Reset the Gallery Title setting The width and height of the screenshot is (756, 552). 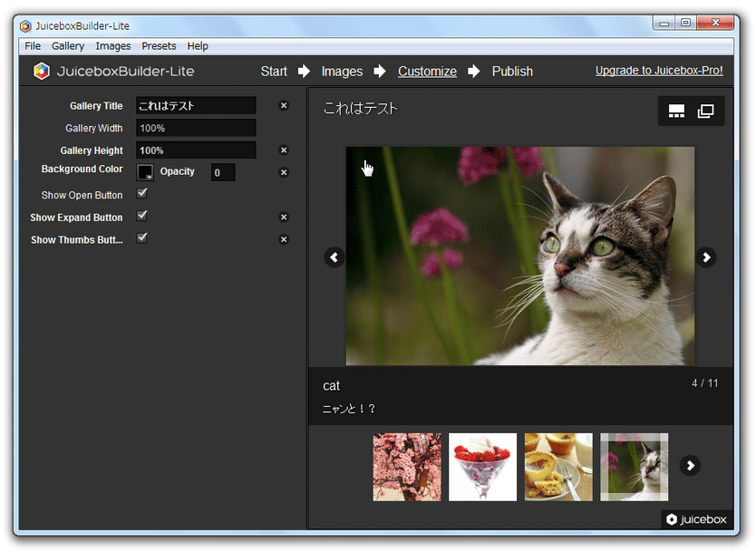(284, 105)
